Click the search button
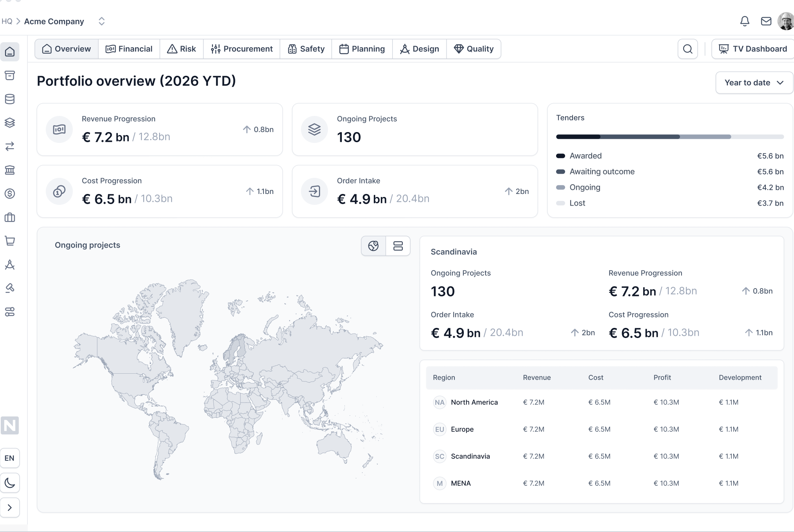Viewport: 794px width, 532px height. point(688,49)
